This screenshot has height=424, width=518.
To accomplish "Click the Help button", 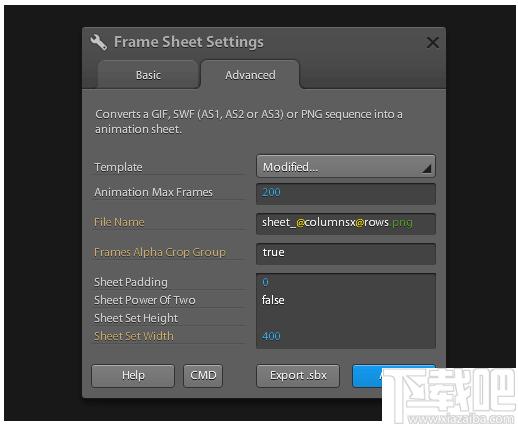I will pyautogui.click(x=133, y=375).
